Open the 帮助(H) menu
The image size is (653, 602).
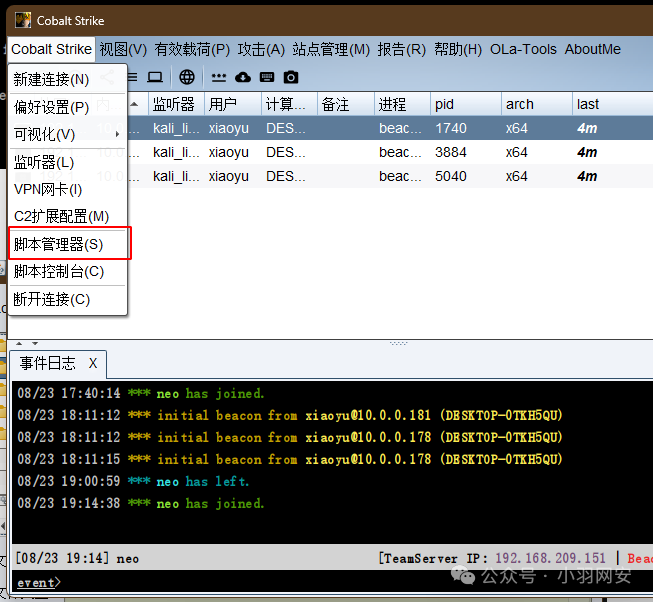(x=458, y=50)
